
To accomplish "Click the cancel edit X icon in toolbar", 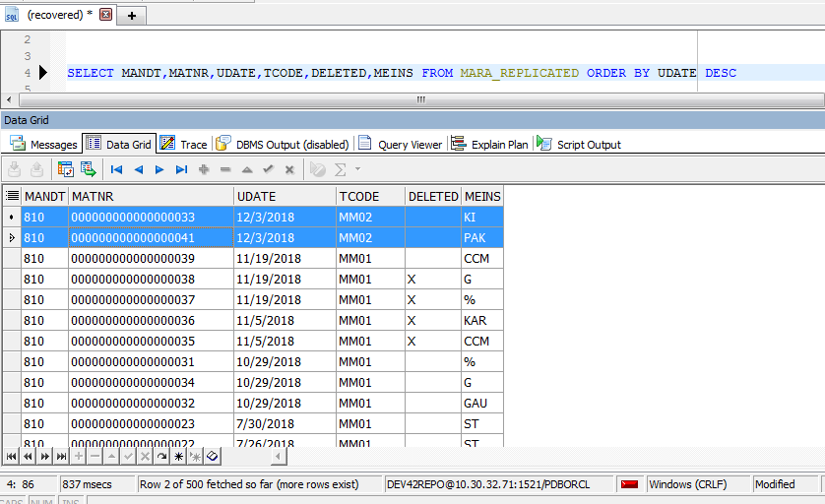I will click(x=289, y=169).
